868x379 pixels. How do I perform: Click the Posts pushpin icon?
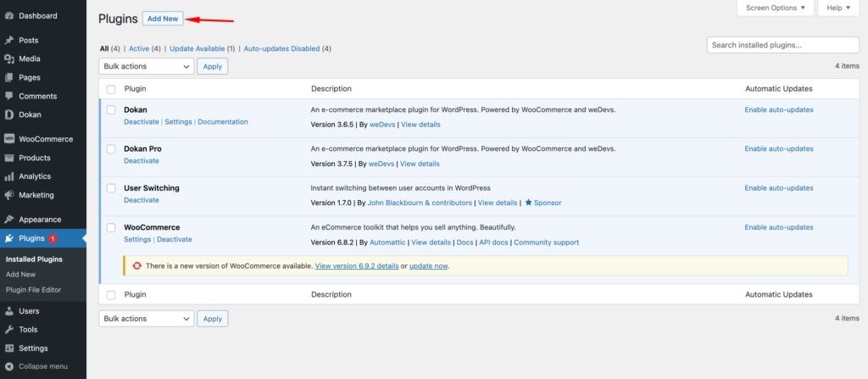pos(8,41)
